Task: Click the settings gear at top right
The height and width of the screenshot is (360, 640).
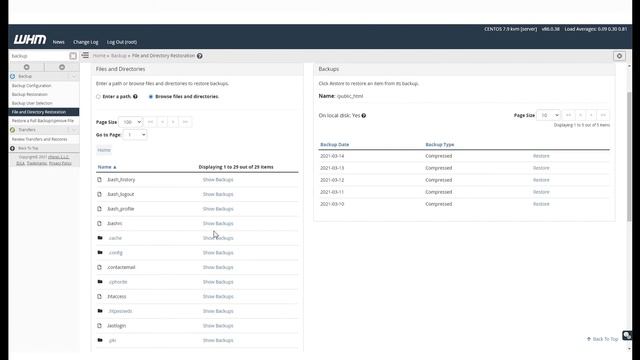Action: coord(619,56)
